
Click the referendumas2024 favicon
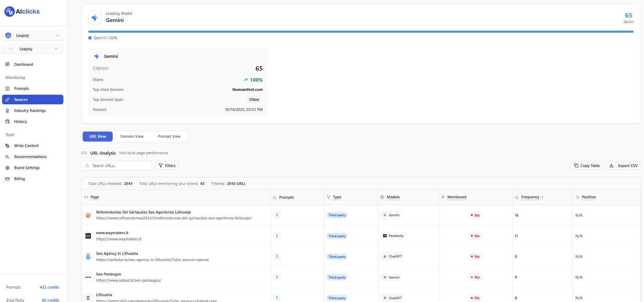pos(88,215)
